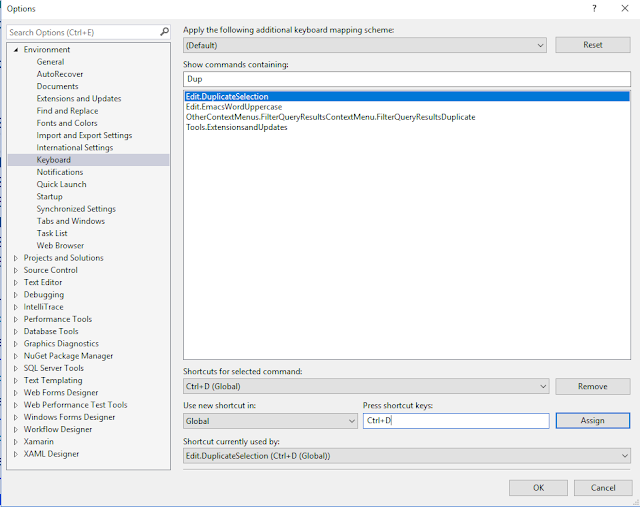640x507 pixels.
Task: Select General under Environment
Action: (x=50, y=62)
